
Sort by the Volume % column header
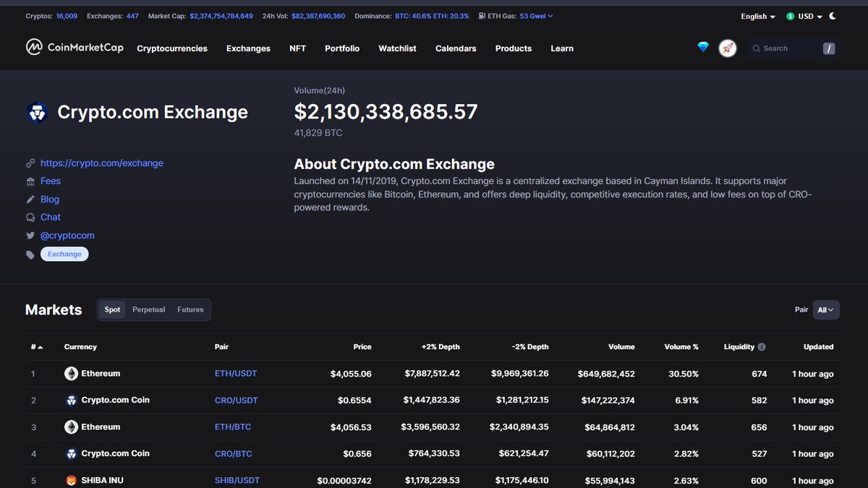coord(681,347)
